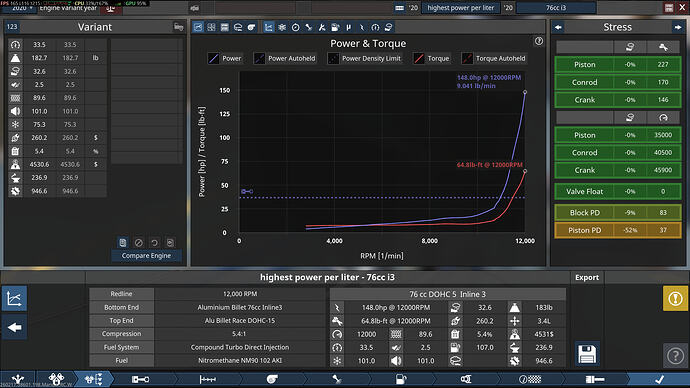Screen dimensions: 690x388
Task: Click the power density slider marker on graph
Action: (x=247, y=191)
